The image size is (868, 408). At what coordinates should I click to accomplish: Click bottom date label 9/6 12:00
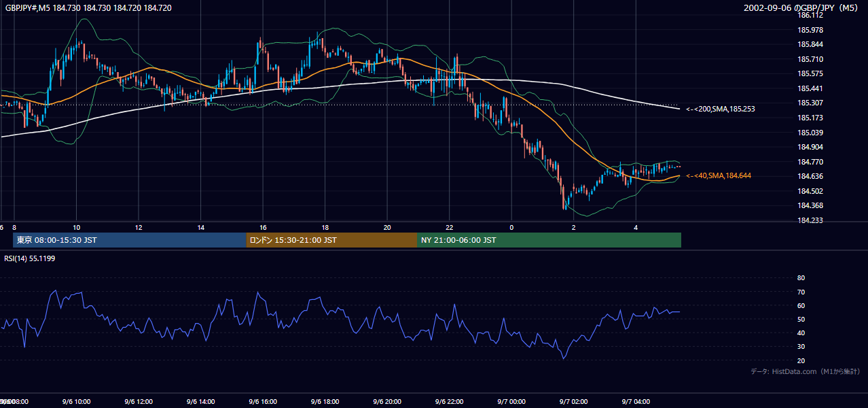138,402
